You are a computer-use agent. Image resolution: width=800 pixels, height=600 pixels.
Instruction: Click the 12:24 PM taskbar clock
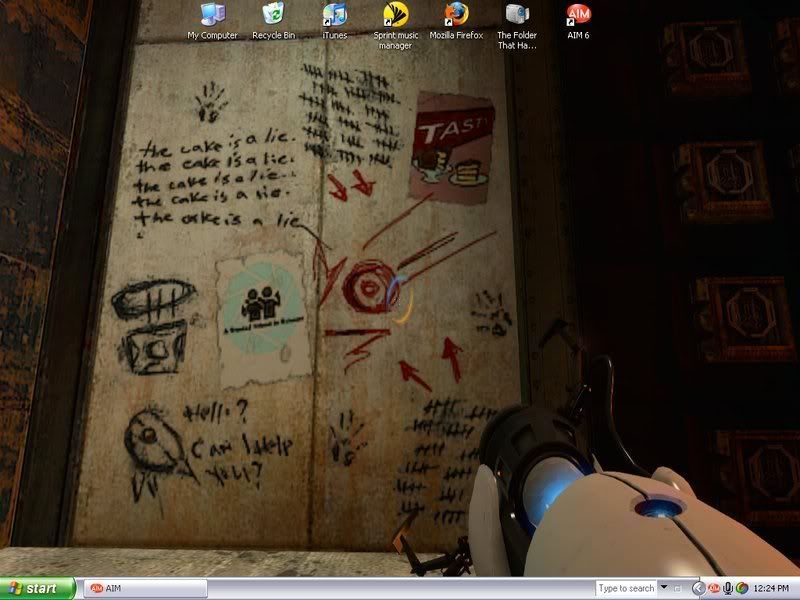(x=771, y=588)
